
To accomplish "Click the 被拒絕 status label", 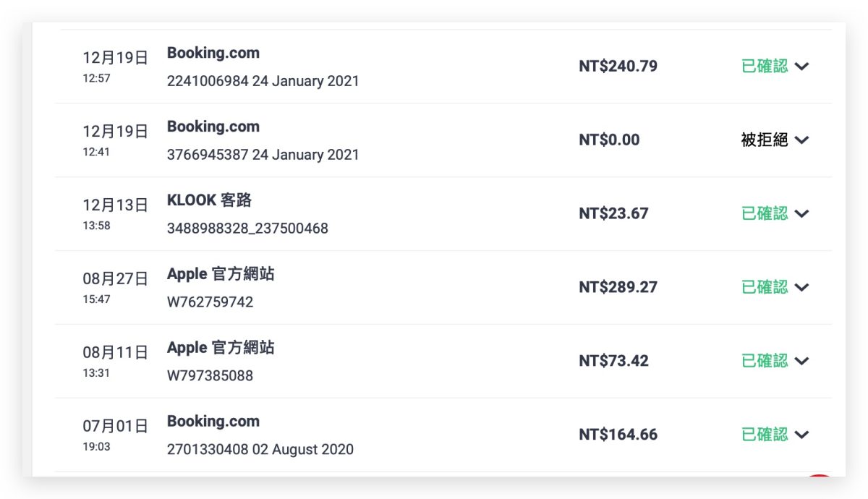I will click(764, 140).
